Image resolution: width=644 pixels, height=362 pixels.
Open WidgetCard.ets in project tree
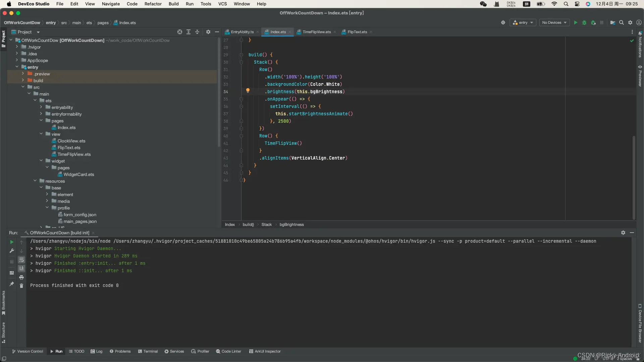78,174
